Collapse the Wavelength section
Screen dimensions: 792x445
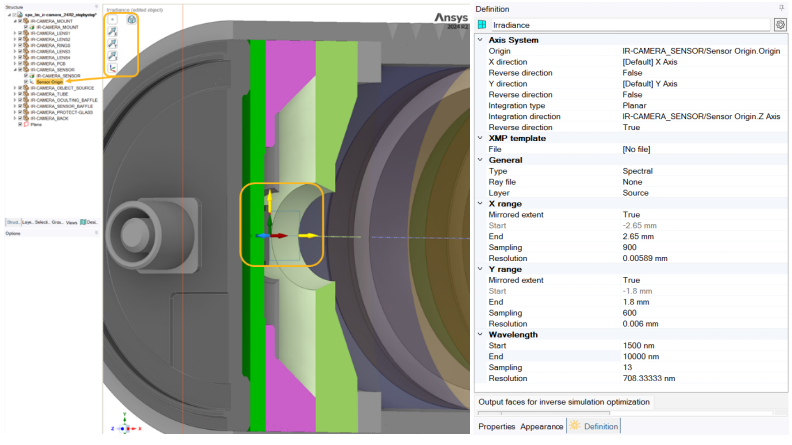click(480, 334)
